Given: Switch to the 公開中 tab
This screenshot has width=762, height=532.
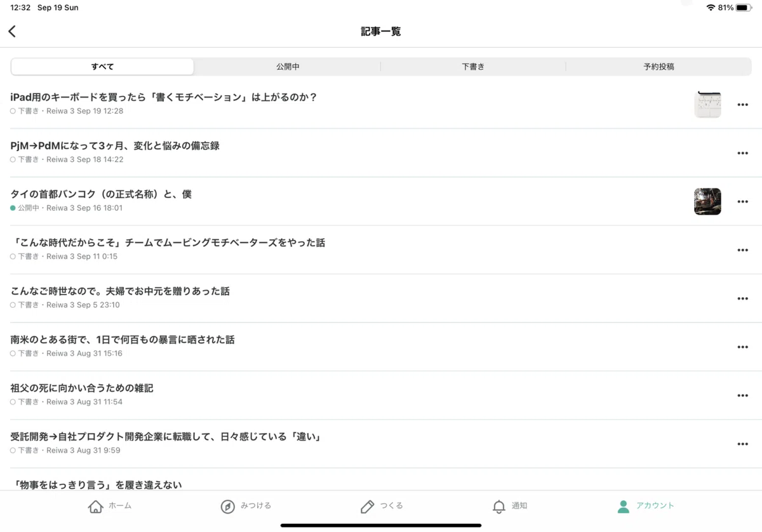Looking at the screenshot, I should pyautogui.click(x=288, y=67).
